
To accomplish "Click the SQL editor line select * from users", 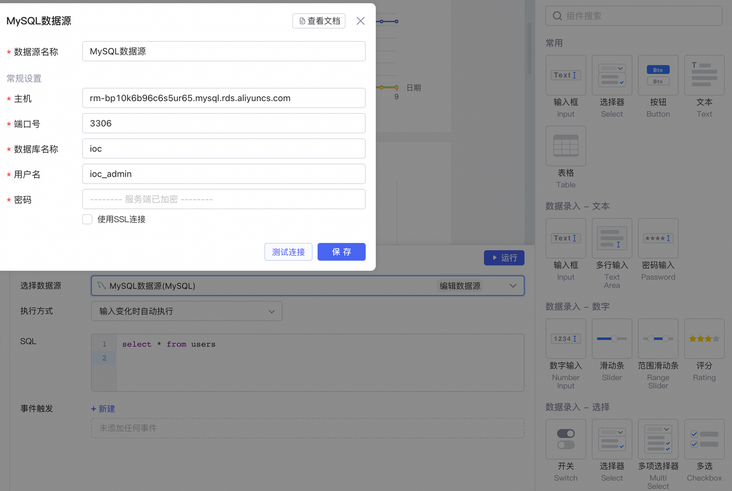I will pyautogui.click(x=169, y=344).
